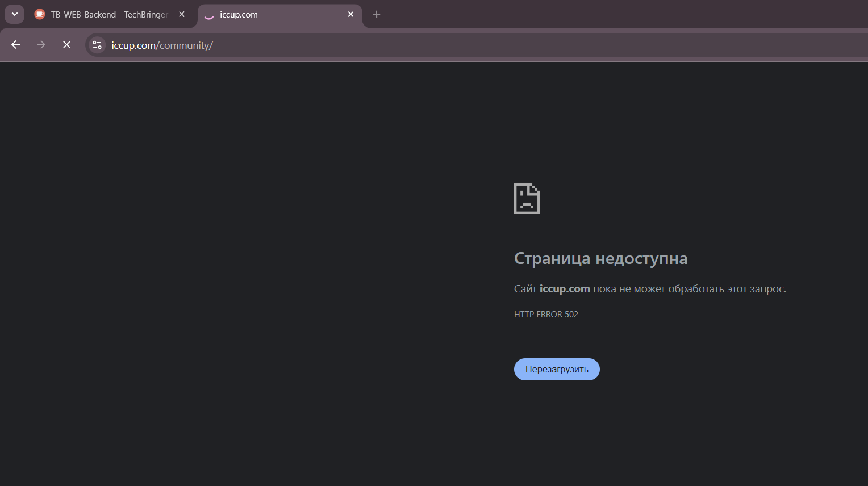View site information icon in address bar
This screenshot has width=868, height=486.
click(97, 45)
